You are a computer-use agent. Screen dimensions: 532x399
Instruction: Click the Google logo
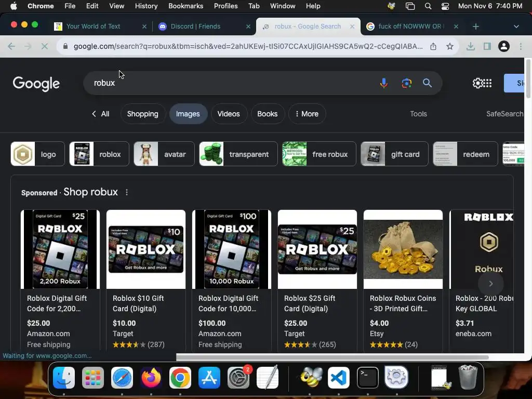36,84
